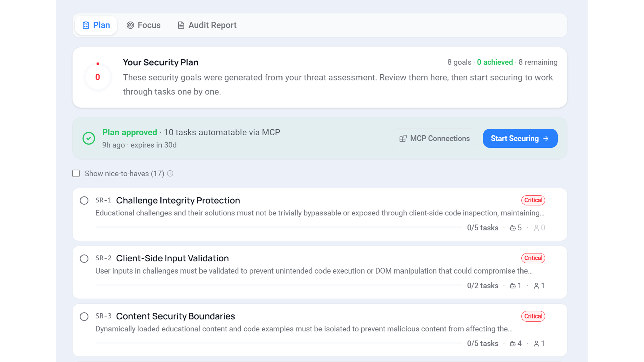
Task: Click SR-3 description starting 'Dynamically loaded'
Action: pos(304,329)
